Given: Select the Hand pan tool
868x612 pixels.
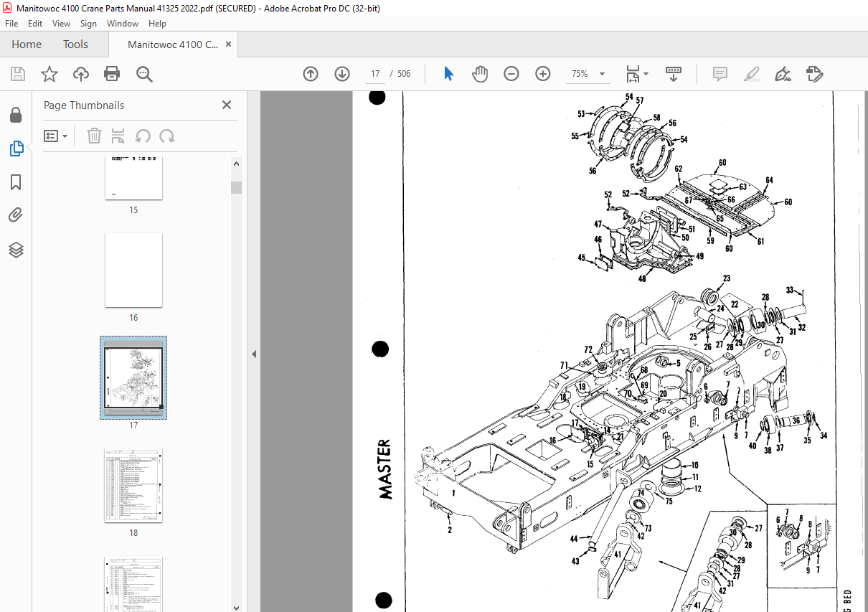Looking at the screenshot, I should point(480,74).
